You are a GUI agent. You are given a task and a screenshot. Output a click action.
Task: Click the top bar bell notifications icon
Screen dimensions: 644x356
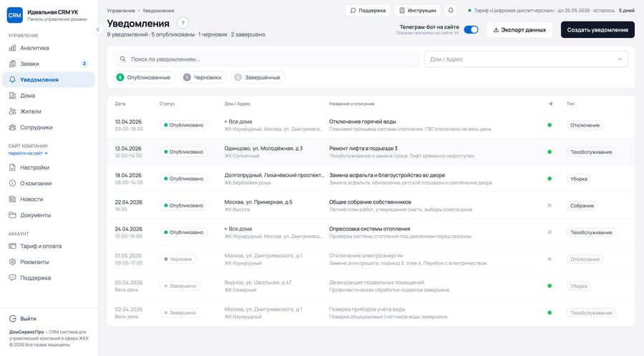click(x=451, y=10)
